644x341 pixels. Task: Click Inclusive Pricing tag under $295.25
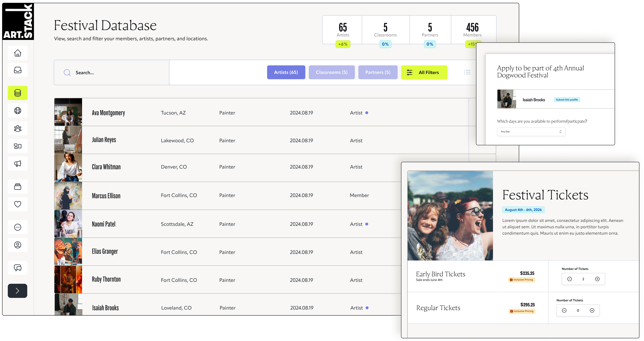pyautogui.click(x=522, y=311)
